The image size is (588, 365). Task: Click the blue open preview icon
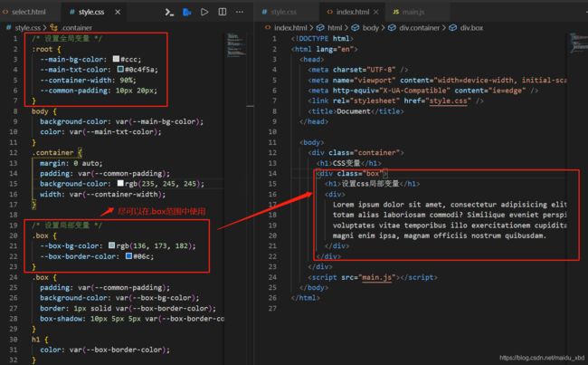(x=187, y=12)
